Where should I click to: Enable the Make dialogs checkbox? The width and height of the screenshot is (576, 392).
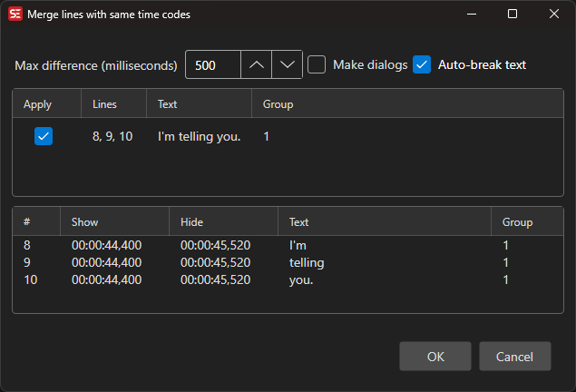[317, 64]
